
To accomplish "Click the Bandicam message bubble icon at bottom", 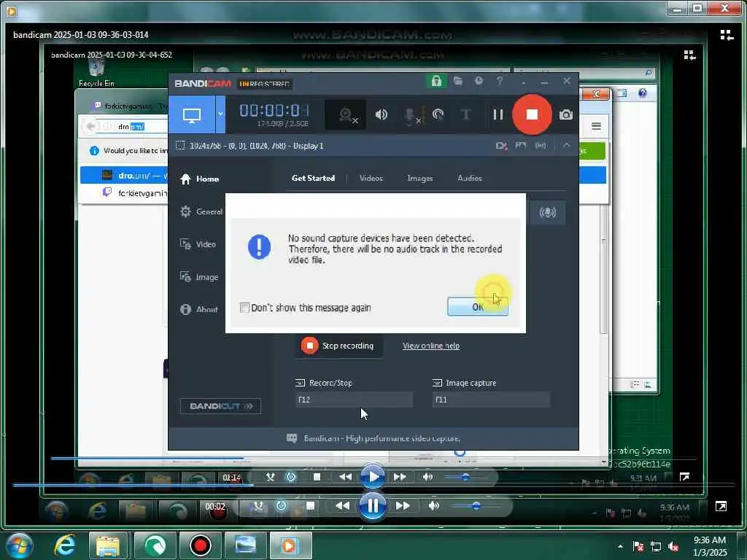I will point(292,438).
